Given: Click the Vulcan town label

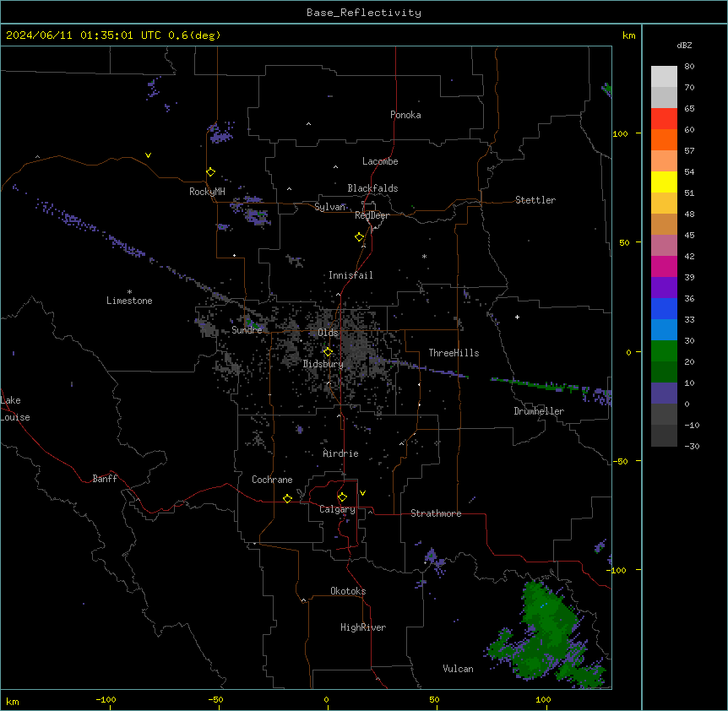Looking at the screenshot, I should point(458,669).
